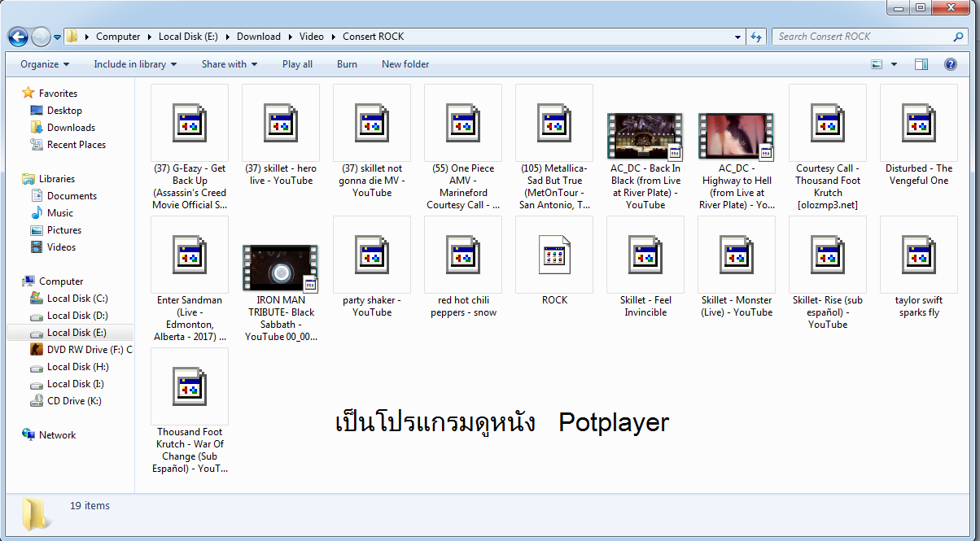Select the taylor swift sparks fly file

[x=919, y=267]
